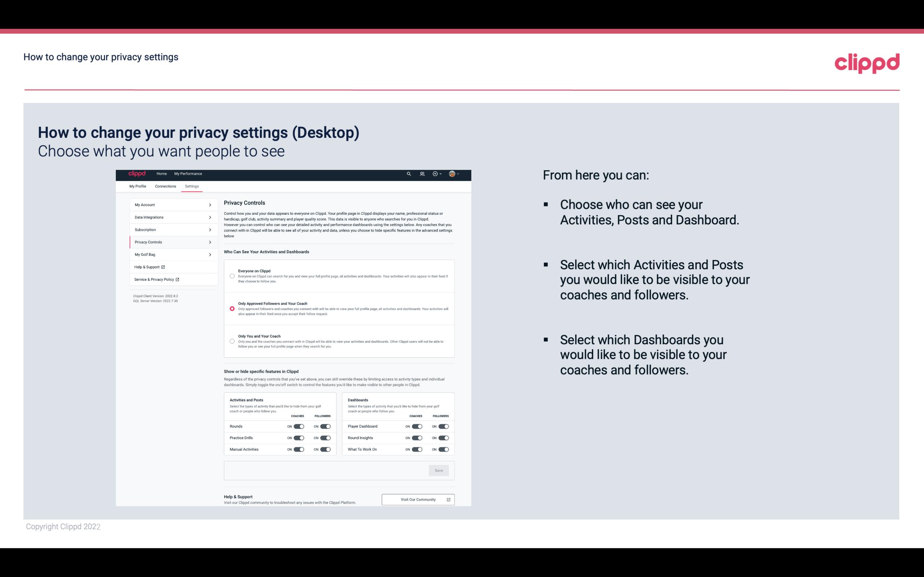The height and width of the screenshot is (577, 924).
Task: Select the Only Approved Followers radio button
Action: click(x=232, y=308)
